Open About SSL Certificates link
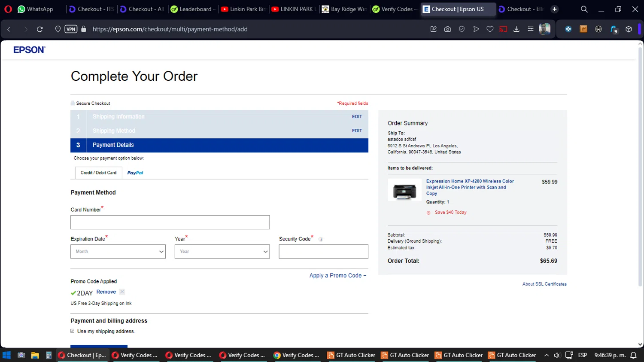The height and width of the screenshot is (362, 644). [x=544, y=284]
